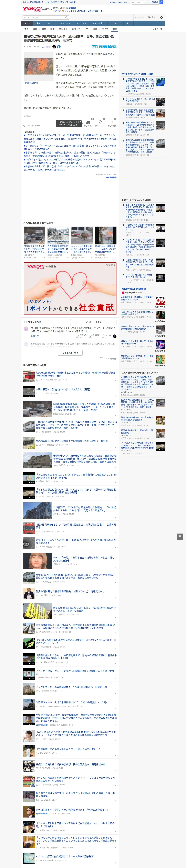Open the railway tracks thumbnail article
The image size is (186, 868).
(x=58, y=235)
